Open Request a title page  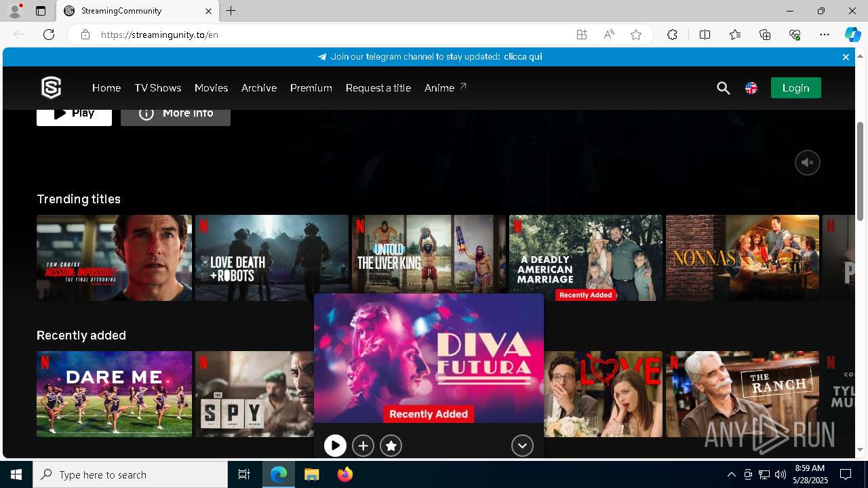[378, 88]
